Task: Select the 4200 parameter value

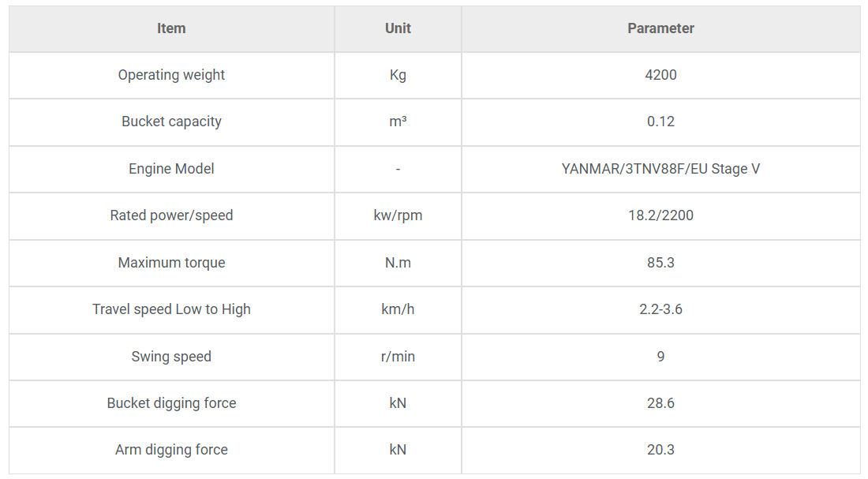Action: tap(660, 75)
